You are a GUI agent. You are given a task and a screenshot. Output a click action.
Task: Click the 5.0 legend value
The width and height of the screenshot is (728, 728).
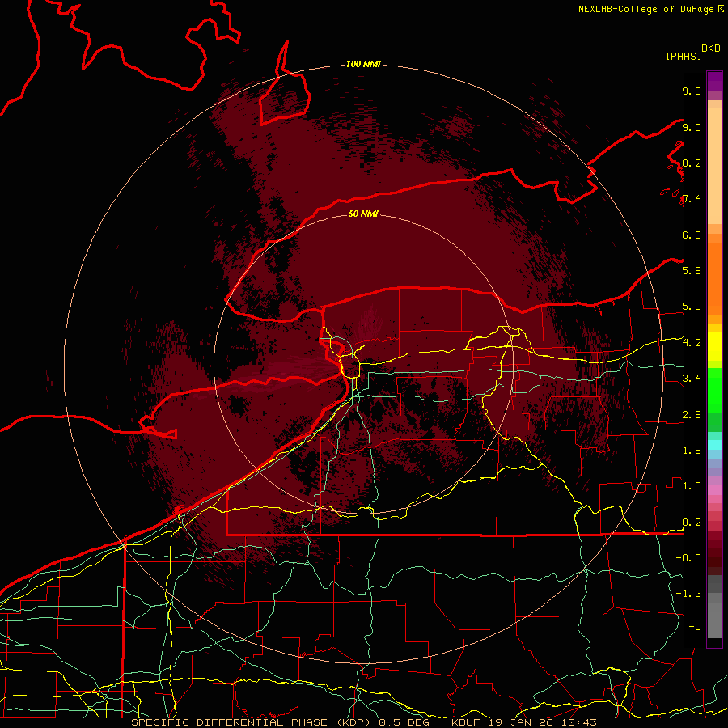coord(692,307)
